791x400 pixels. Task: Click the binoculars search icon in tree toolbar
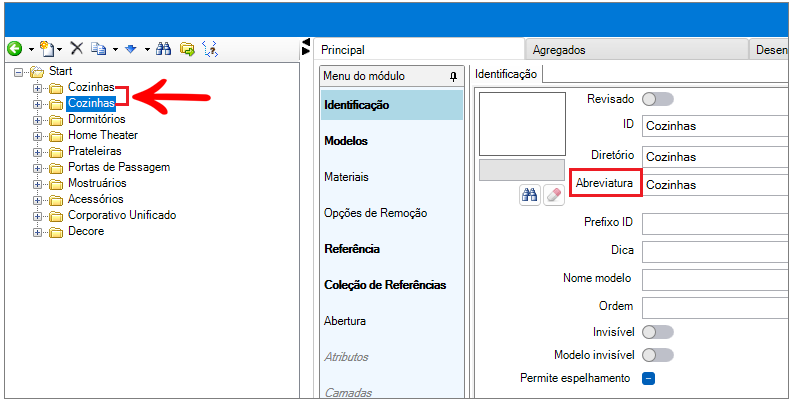pos(163,48)
